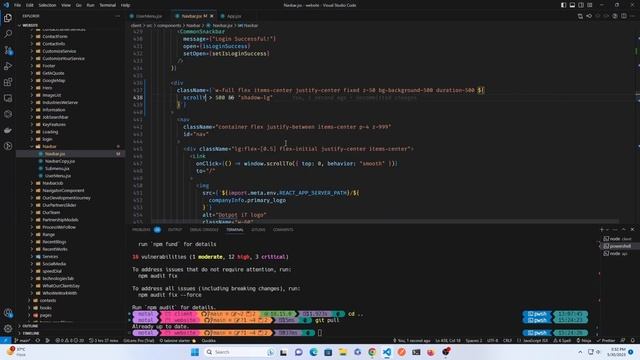Open Microsoft Edge from the taskbar
The width and height of the screenshot is (640, 360).
coord(313,352)
